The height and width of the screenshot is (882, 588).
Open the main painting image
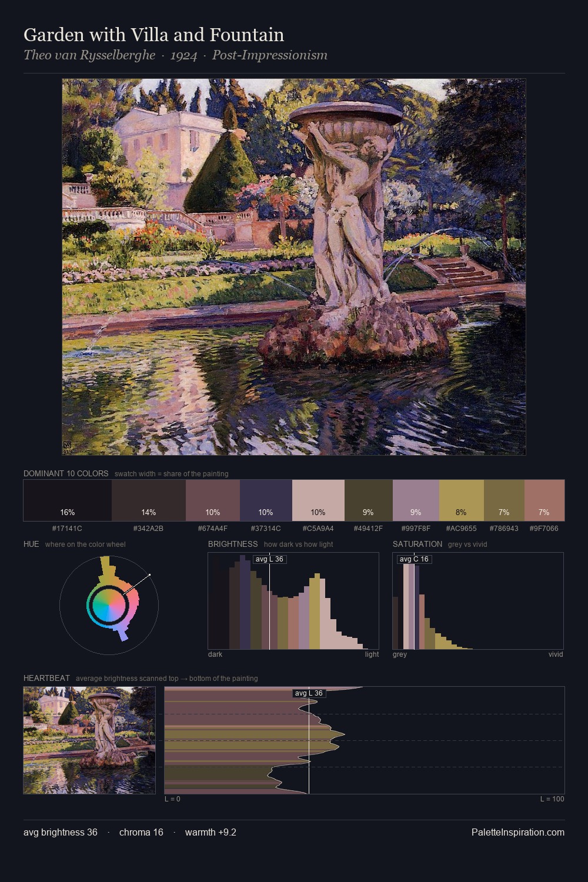point(294,267)
